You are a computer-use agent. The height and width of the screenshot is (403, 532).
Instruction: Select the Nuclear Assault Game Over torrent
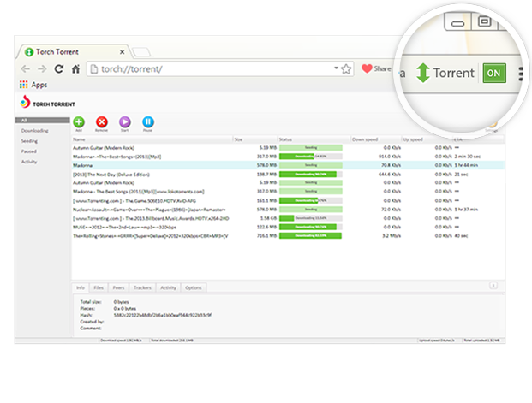coord(289,209)
